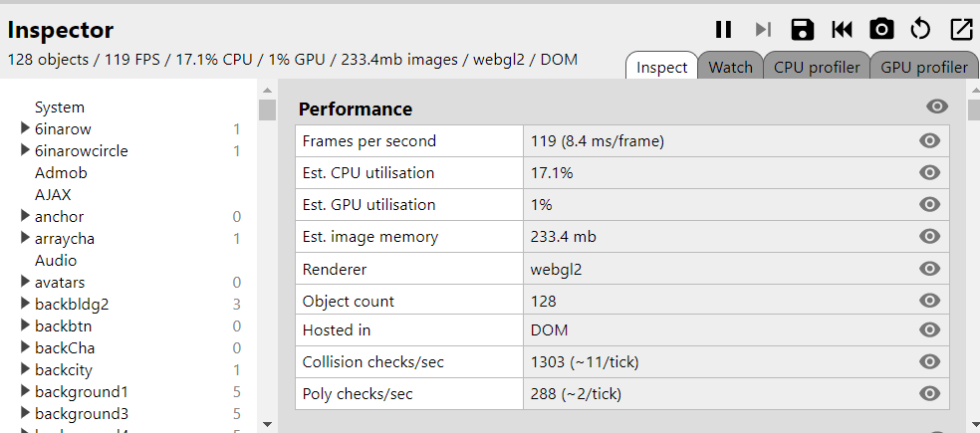This screenshot has height=433, width=980.
Task: Expand the anchor object tree node
Action: [x=25, y=216]
